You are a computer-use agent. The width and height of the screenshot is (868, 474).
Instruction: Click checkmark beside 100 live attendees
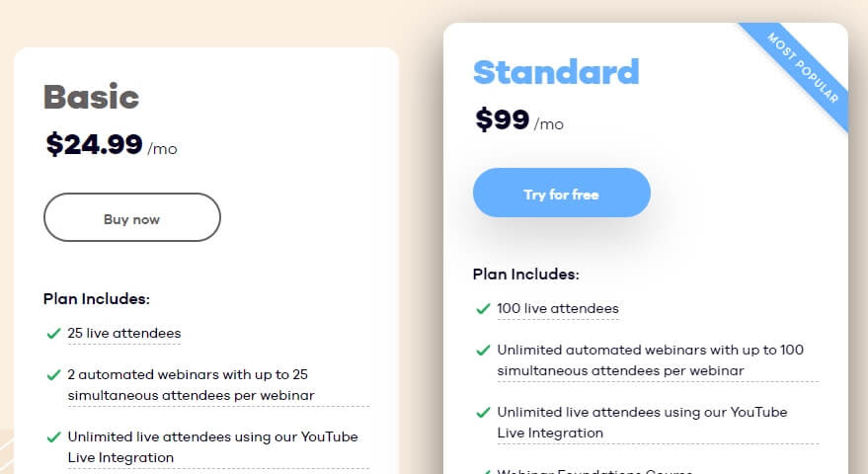pyautogui.click(x=483, y=309)
